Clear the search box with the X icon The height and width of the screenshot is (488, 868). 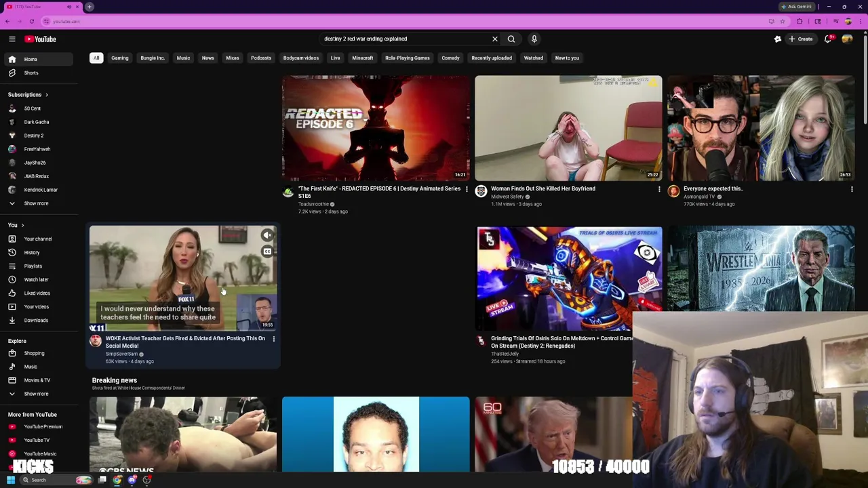pyautogui.click(x=494, y=39)
